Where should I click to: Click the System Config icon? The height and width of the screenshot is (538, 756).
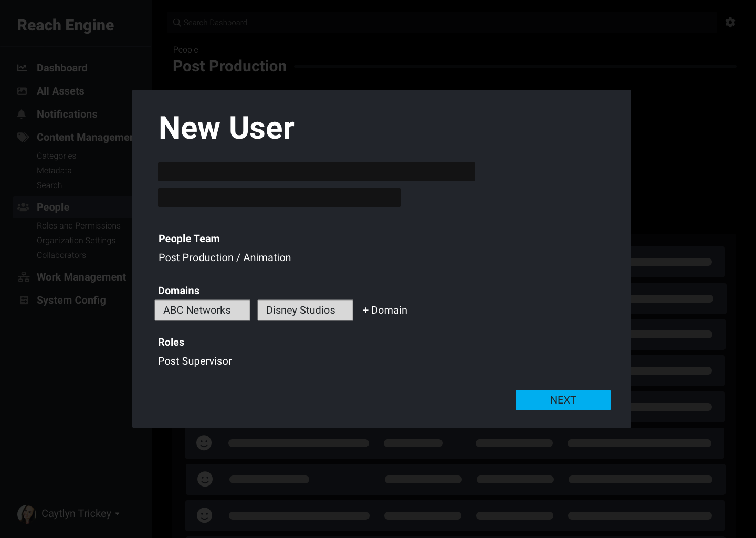[24, 300]
